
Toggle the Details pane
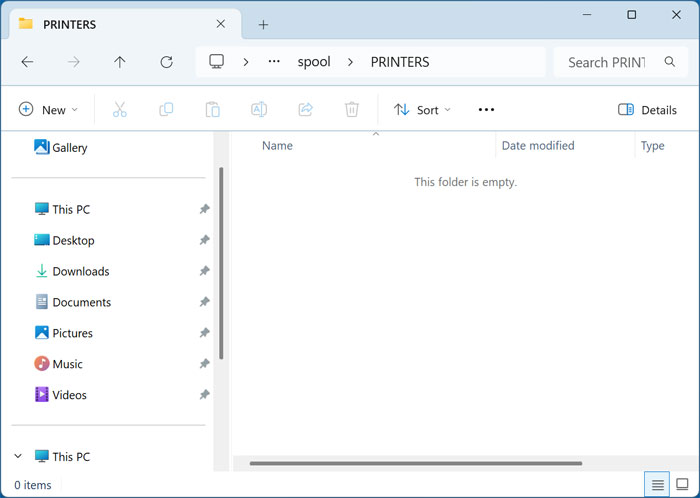coord(647,110)
